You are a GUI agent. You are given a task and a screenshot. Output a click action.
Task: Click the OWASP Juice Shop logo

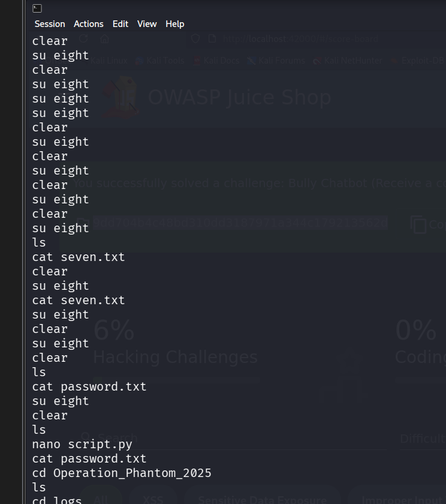[120, 97]
